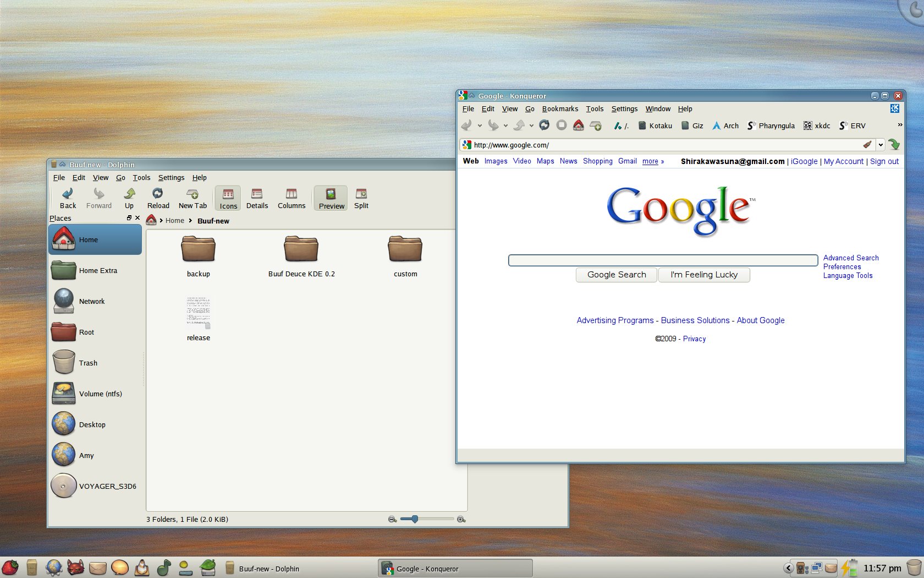Open the Arch bookmark
Image resolution: width=924 pixels, height=578 pixels.
tap(725, 126)
